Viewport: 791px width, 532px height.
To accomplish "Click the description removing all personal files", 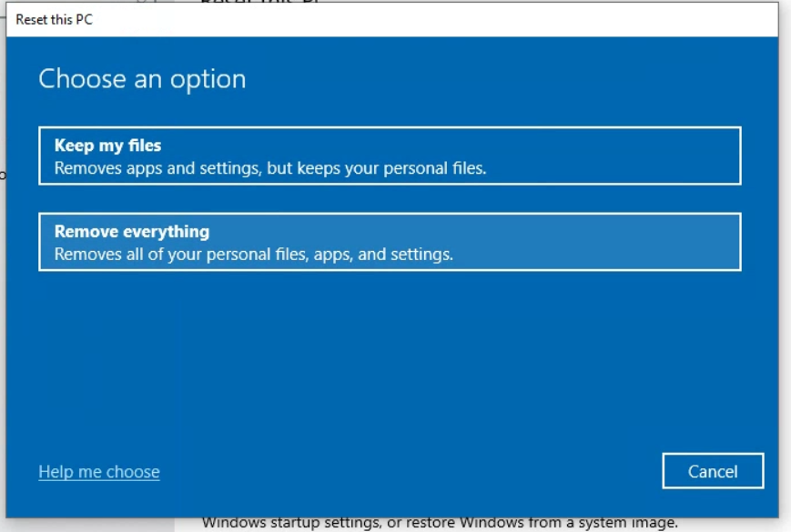I will (253, 254).
